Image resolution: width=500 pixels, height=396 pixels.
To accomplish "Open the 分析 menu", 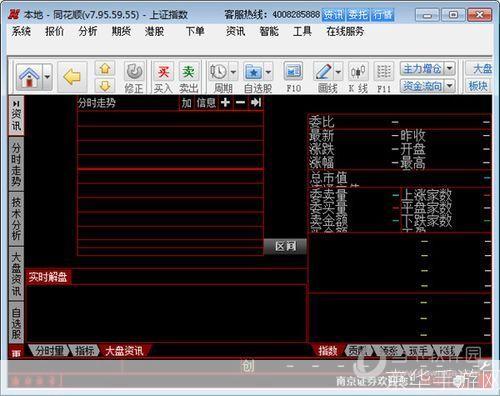I will [x=88, y=31].
